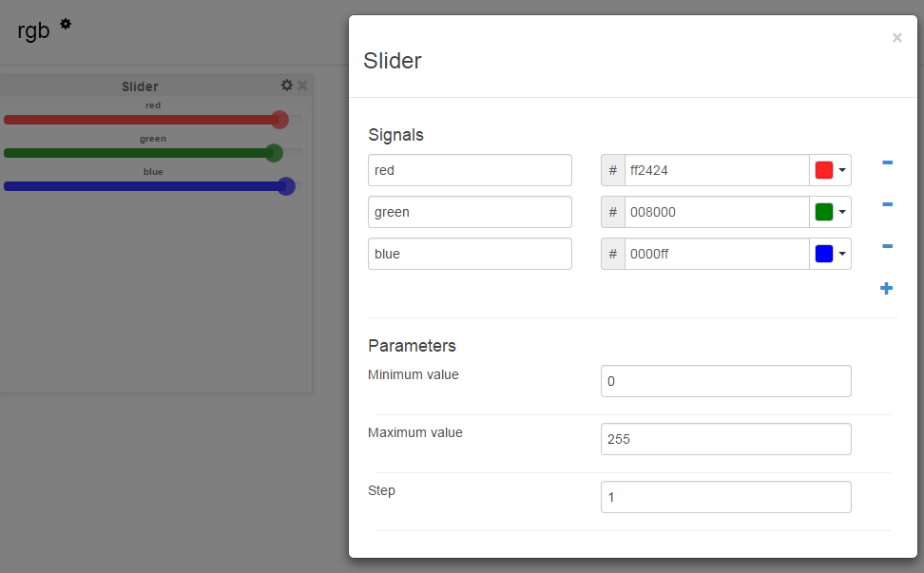Remove the Slider widget with the x icon
The height and width of the screenshot is (573, 924).
pos(302,86)
